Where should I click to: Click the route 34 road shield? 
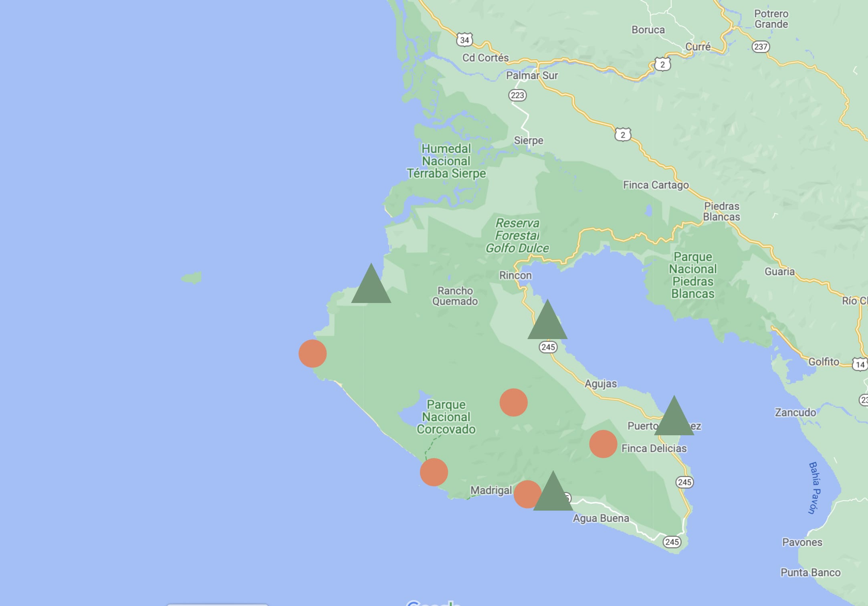(464, 40)
